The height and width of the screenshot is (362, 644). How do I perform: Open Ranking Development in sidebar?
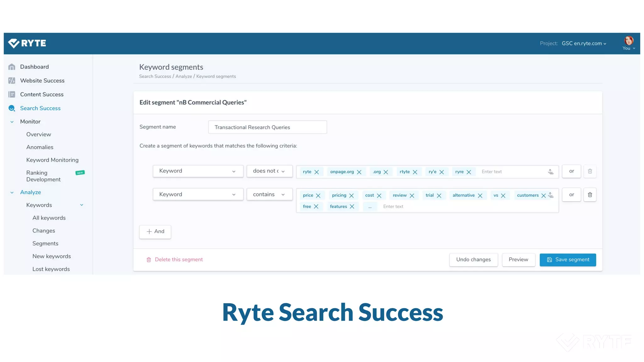43,176
